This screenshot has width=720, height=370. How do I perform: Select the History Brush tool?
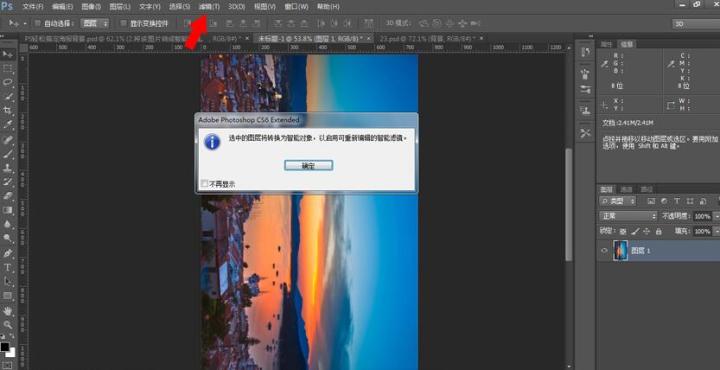(8, 182)
